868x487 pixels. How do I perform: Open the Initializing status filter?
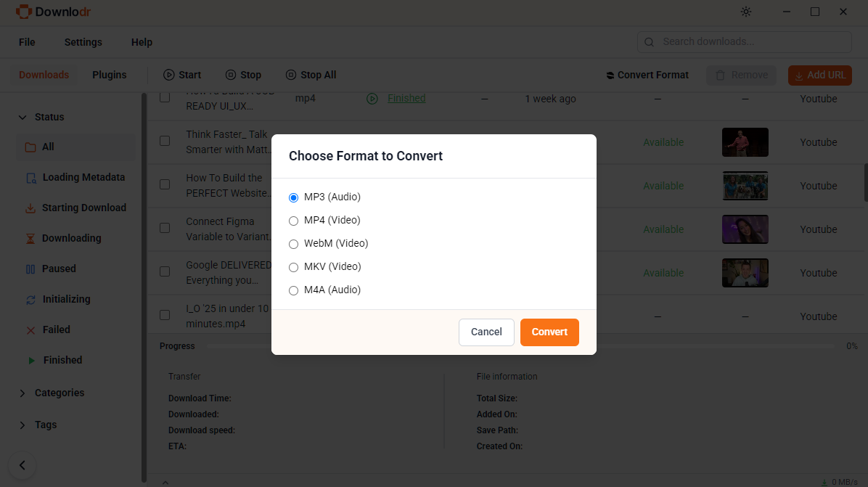pos(30,300)
